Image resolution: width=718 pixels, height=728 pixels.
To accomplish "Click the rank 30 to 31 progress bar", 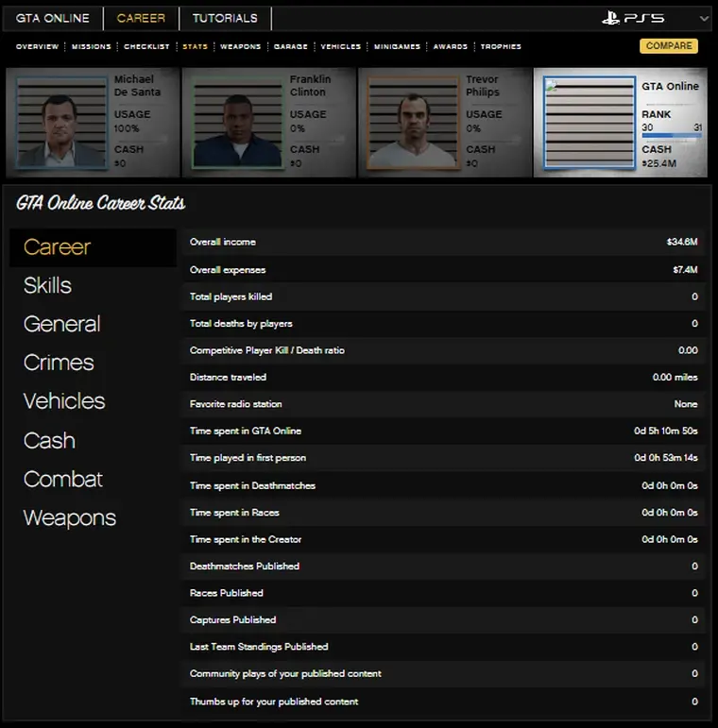I will pyautogui.click(x=672, y=135).
